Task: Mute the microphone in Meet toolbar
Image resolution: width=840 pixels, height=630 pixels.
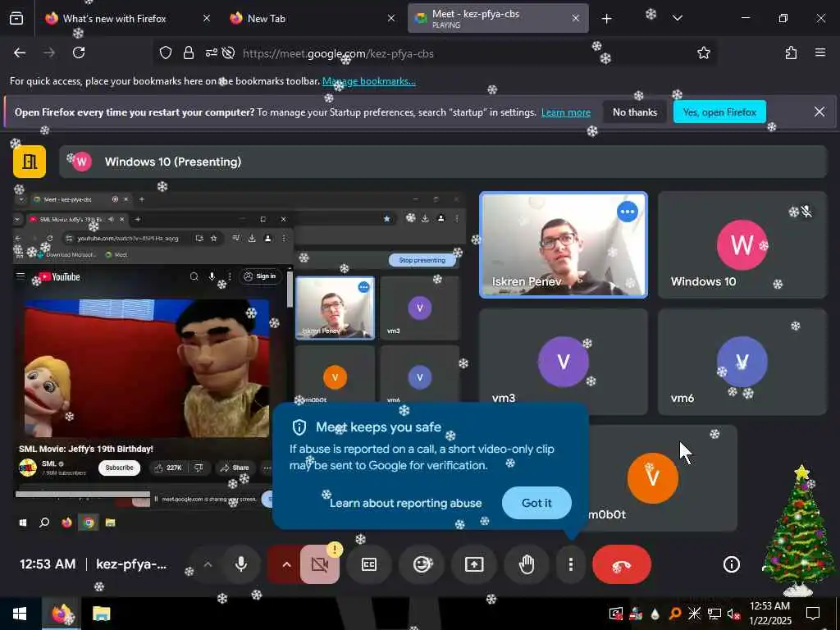Action: (x=241, y=564)
